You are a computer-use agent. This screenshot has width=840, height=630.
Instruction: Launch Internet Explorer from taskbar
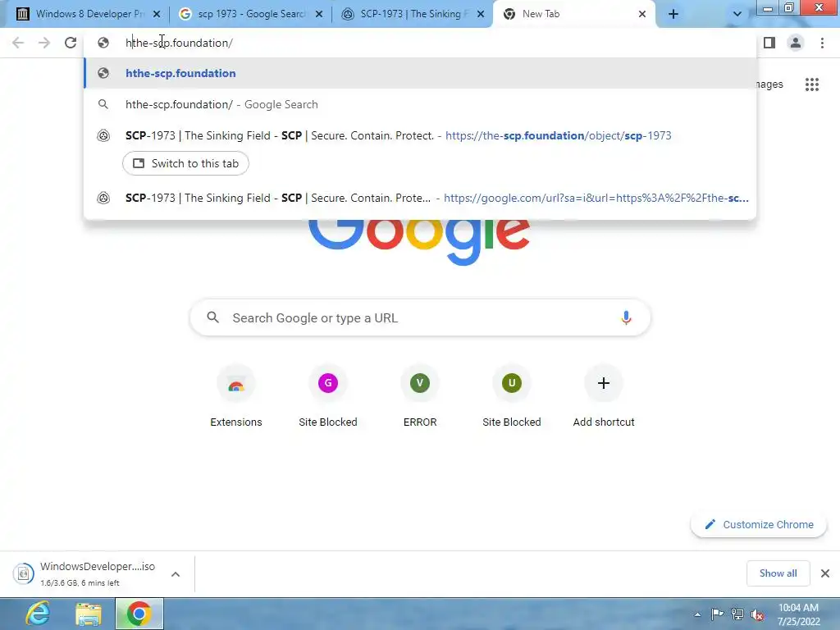pos(38,614)
